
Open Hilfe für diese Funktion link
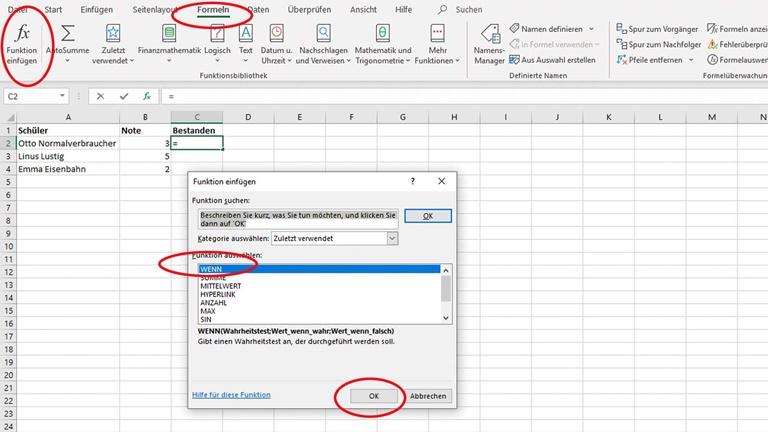point(231,395)
